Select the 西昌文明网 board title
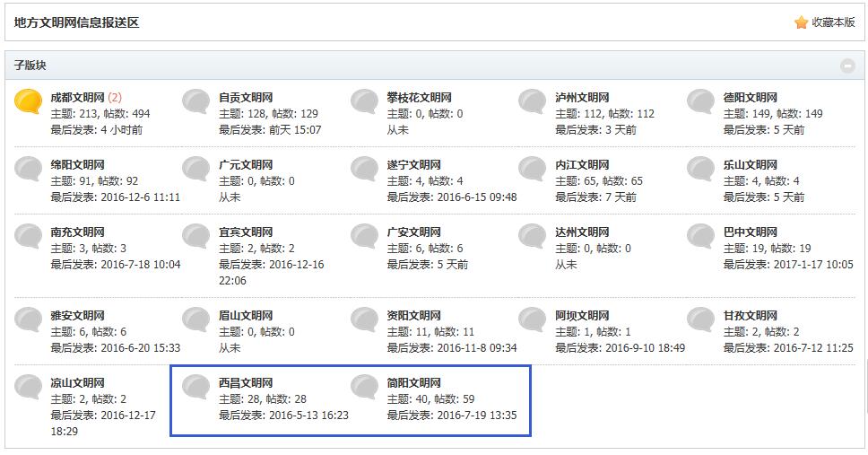868x455 pixels. 246,382
